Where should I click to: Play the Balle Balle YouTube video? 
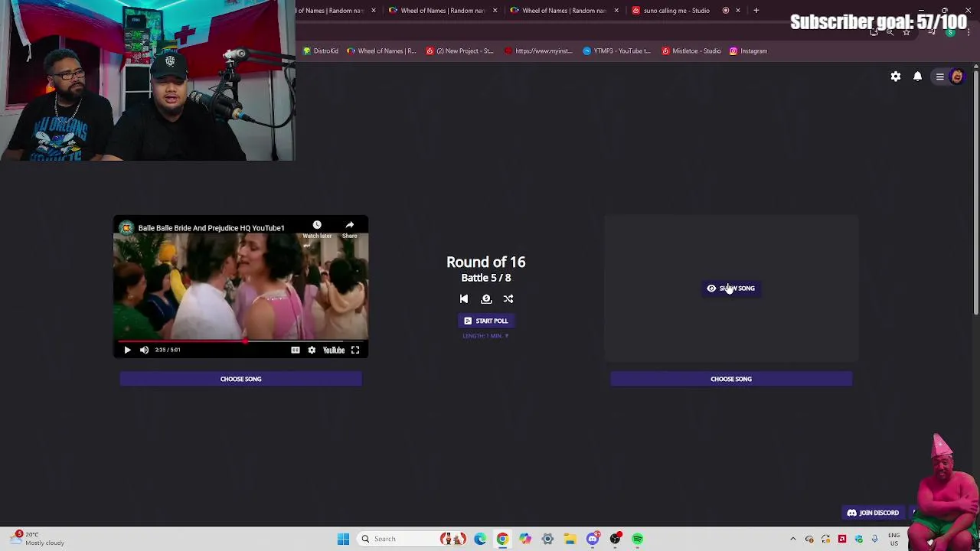tap(127, 350)
